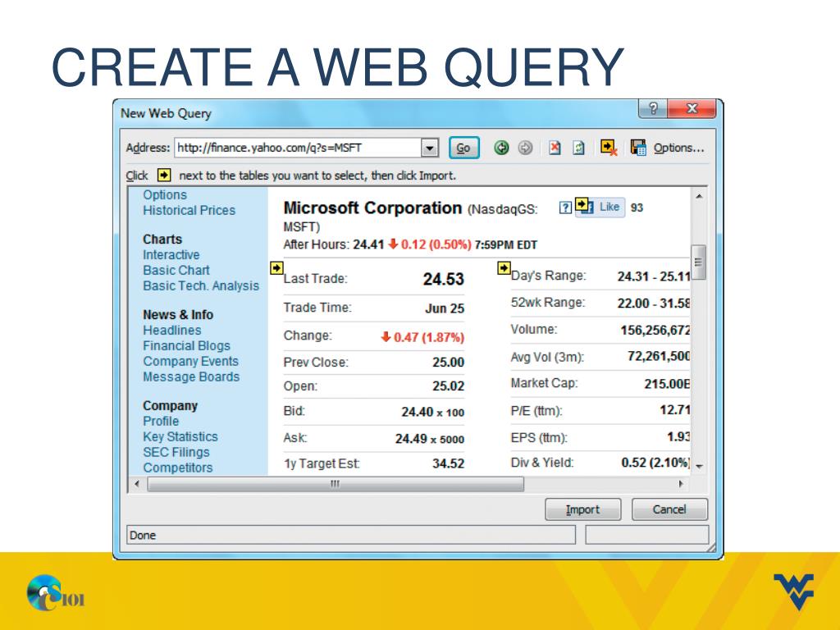This screenshot has height=630, width=840.
Task: Click the Refresh page icon
Action: click(x=578, y=148)
